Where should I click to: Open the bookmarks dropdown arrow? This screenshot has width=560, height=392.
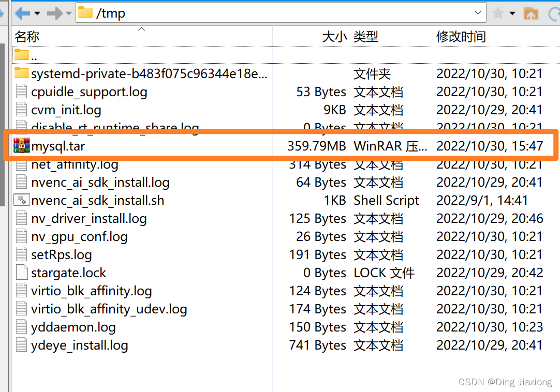[512, 13]
